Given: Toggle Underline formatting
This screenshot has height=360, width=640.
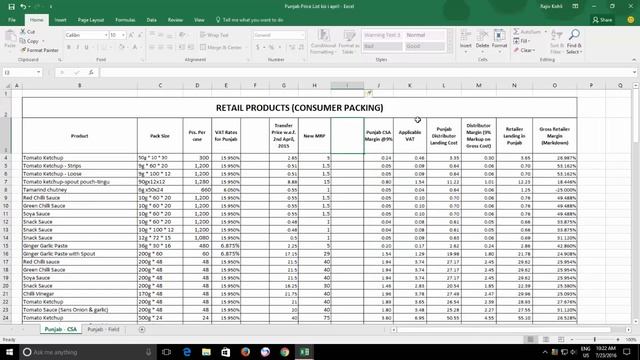Looking at the screenshot, I should (x=87, y=47).
